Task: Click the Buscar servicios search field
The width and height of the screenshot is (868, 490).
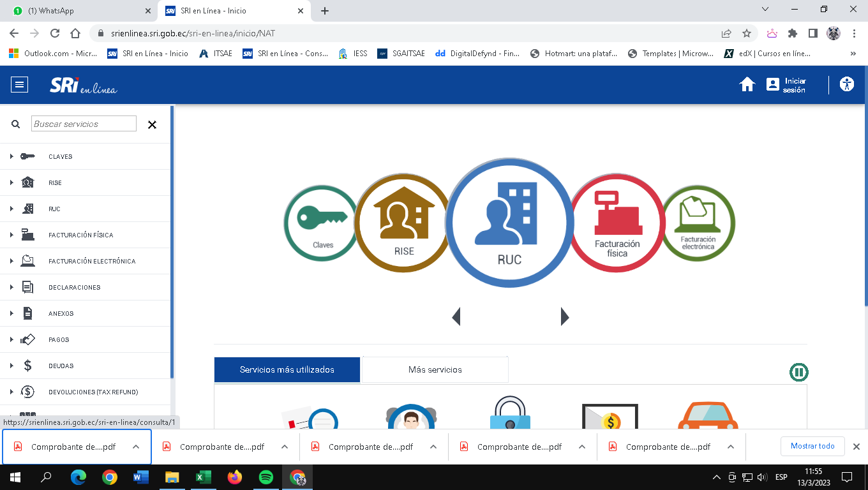Action: 84,124
